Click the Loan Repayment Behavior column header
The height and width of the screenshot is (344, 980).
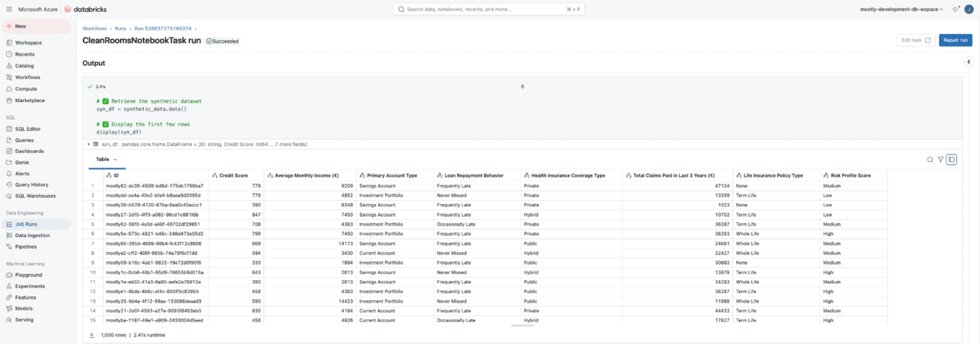477,176
